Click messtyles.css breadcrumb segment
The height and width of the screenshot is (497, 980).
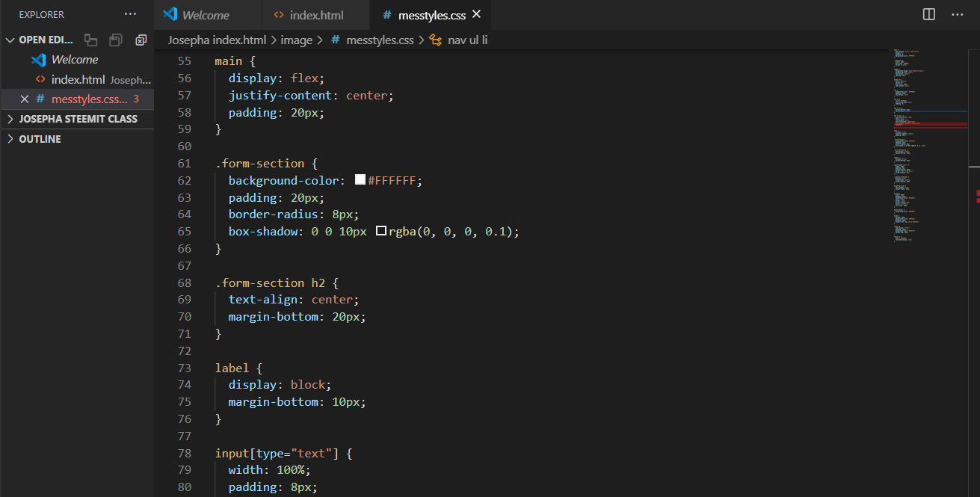click(x=380, y=40)
